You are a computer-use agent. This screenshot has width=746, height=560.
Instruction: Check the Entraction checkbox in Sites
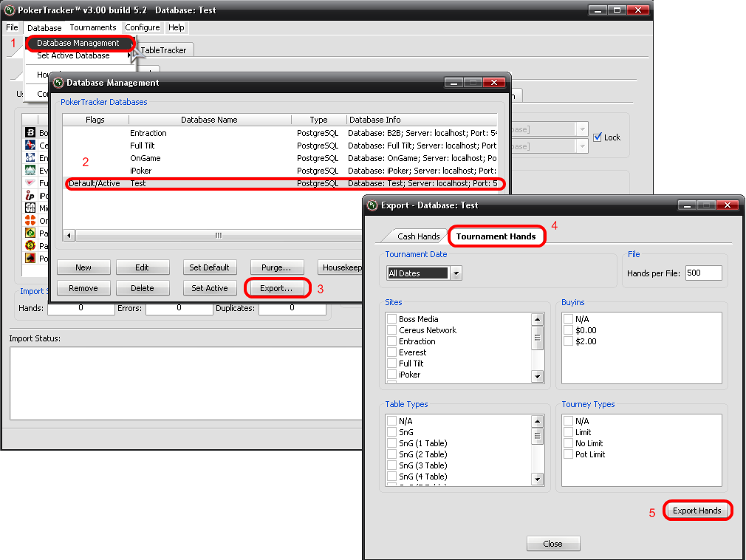coord(392,341)
